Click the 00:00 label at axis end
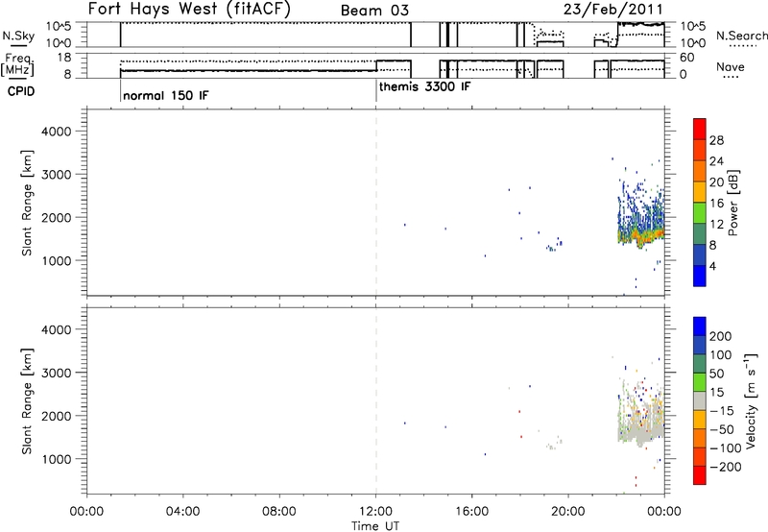Screen dimensions: 768x532 pyautogui.click(x=663, y=512)
